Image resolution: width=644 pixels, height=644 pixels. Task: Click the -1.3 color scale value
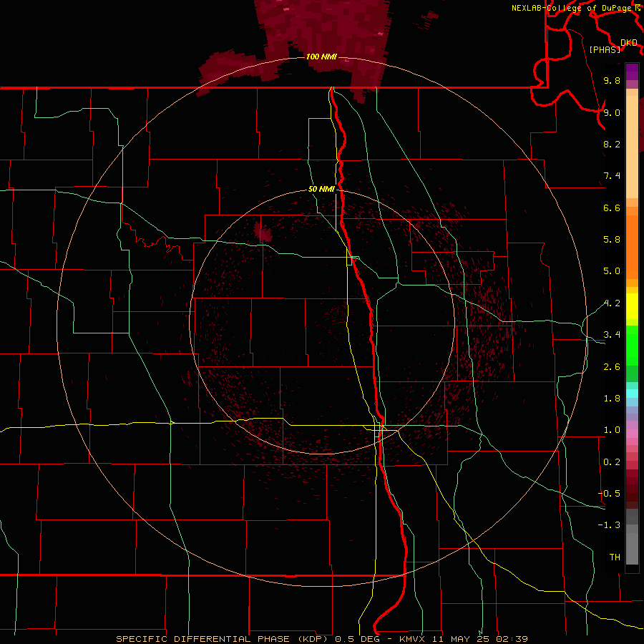609,525
